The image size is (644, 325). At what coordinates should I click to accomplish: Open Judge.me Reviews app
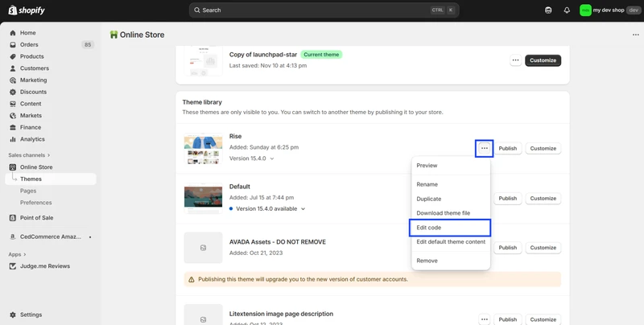pyautogui.click(x=45, y=266)
